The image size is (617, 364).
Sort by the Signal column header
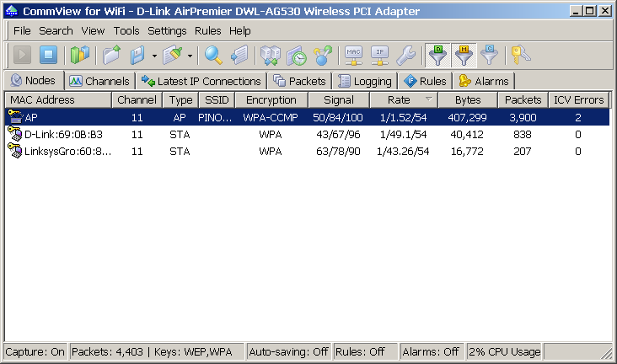tap(339, 100)
